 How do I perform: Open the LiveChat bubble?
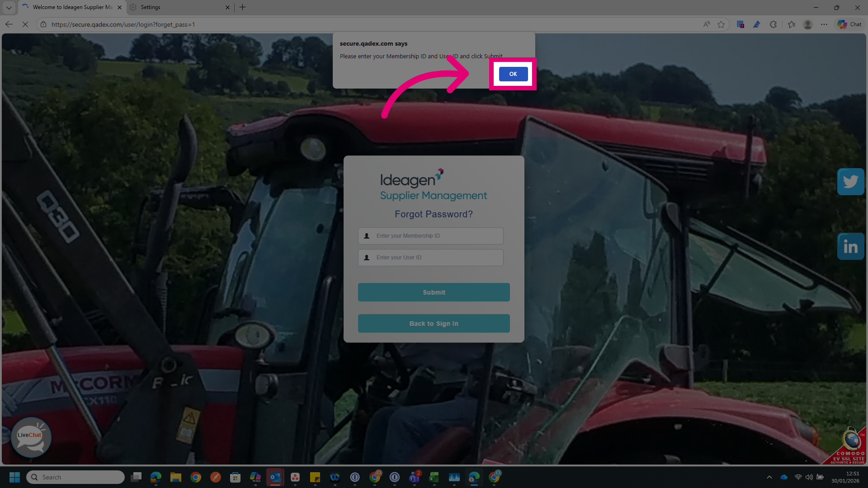31,437
